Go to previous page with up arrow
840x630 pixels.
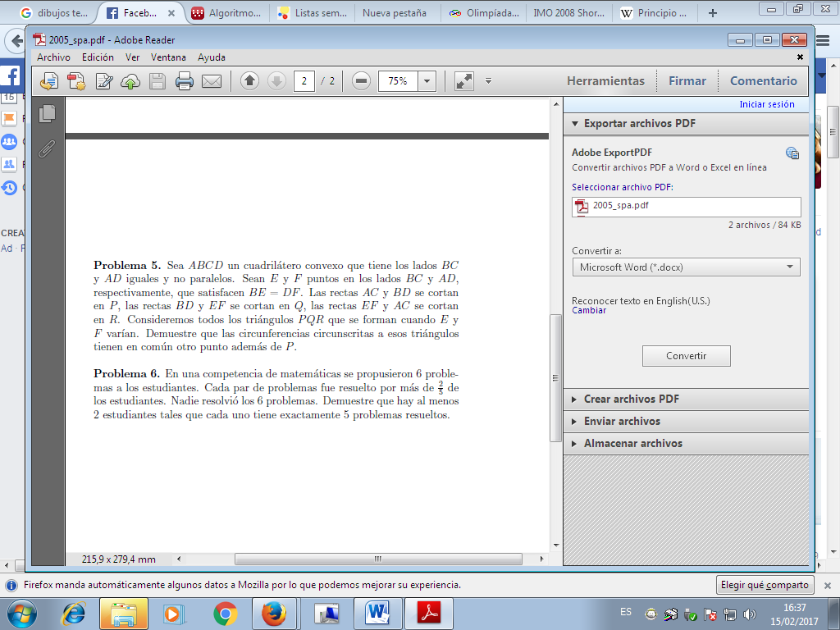[250, 81]
